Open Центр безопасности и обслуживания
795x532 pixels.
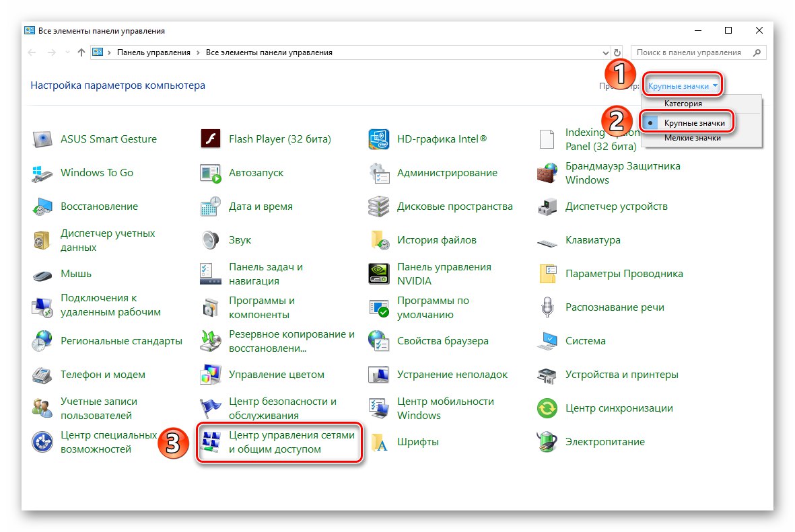point(283,408)
